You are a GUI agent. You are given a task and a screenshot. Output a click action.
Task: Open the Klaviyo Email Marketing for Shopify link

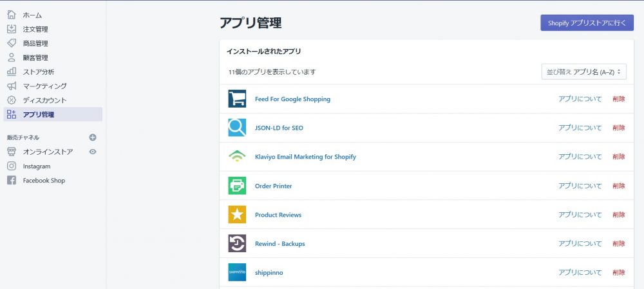click(305, 157)
